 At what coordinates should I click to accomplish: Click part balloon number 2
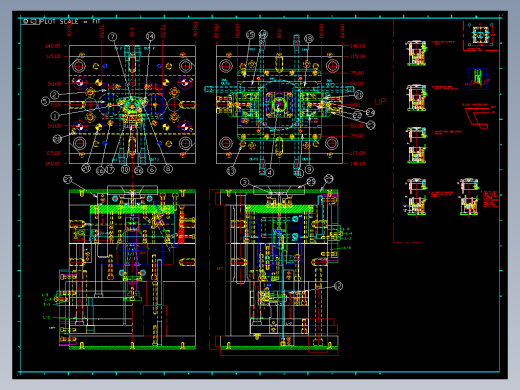coord(54,95)
